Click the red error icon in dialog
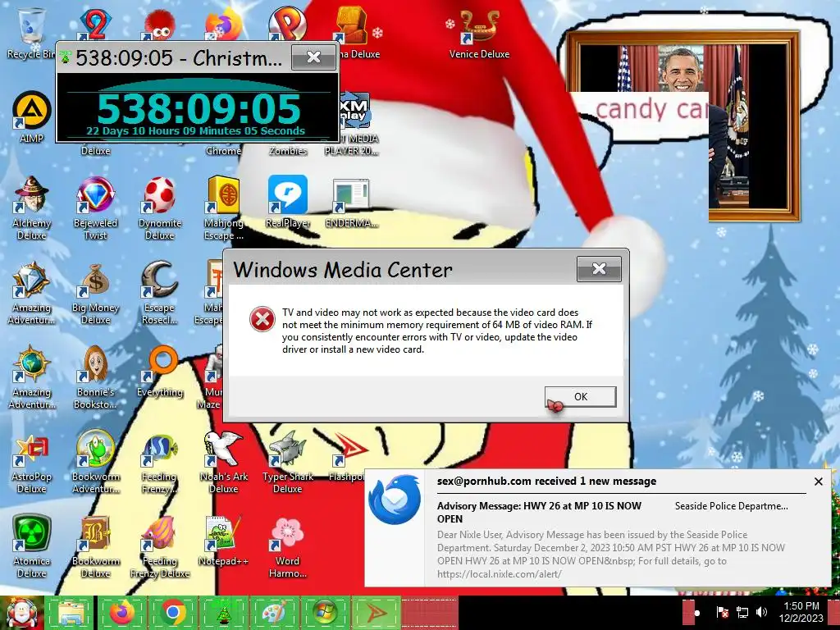 point(262,319)
